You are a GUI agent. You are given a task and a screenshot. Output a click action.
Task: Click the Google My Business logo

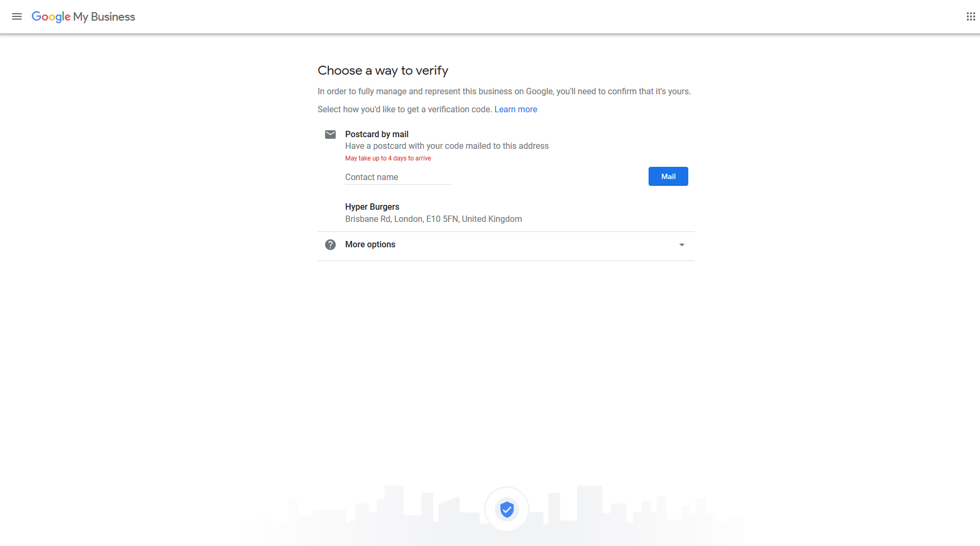[83, 17]
